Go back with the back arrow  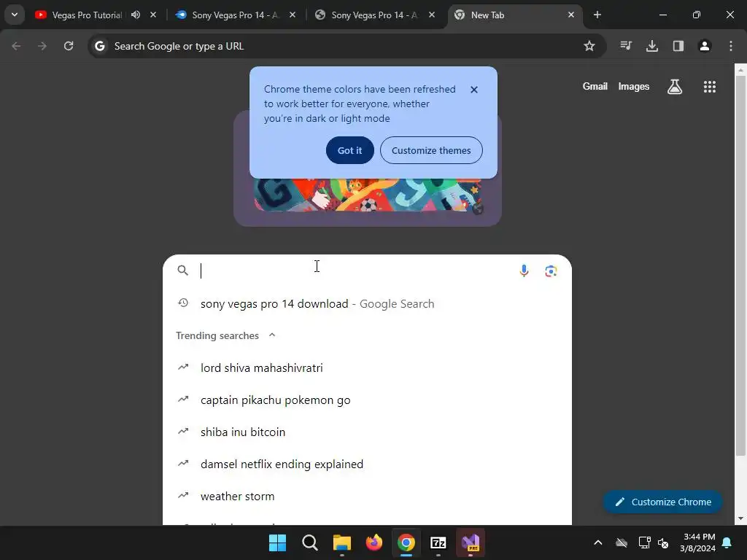click(x=16, y=46)
